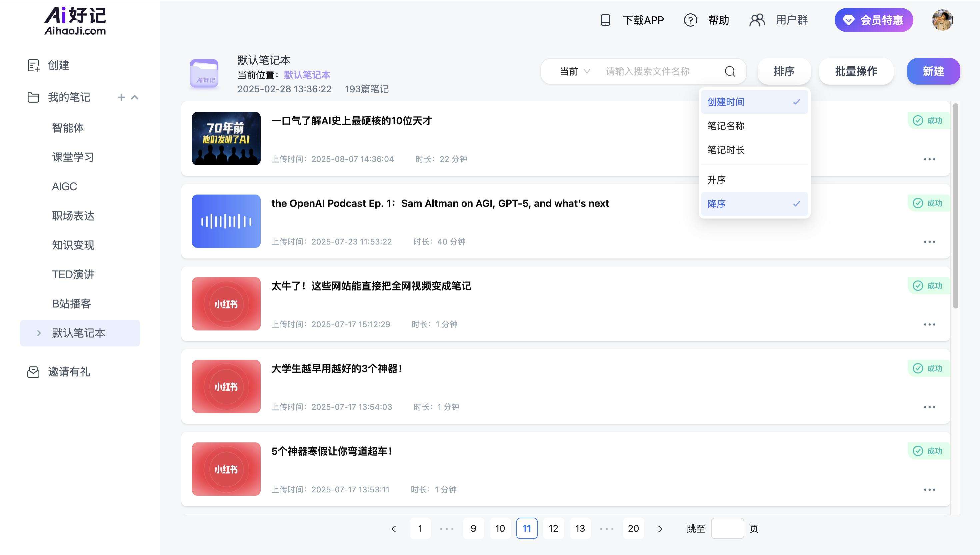
Task: Collapse the 我的笔记 folder list
Action: [135, 97]
